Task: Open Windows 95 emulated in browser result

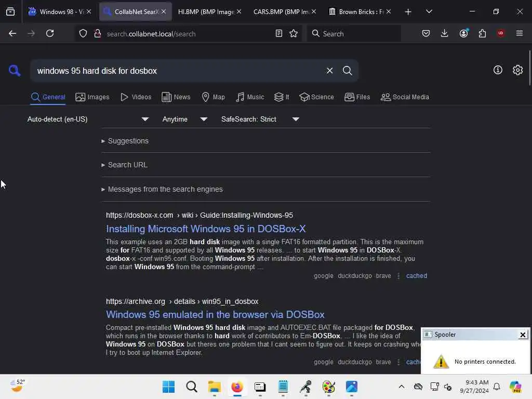Action: (215, 315)
